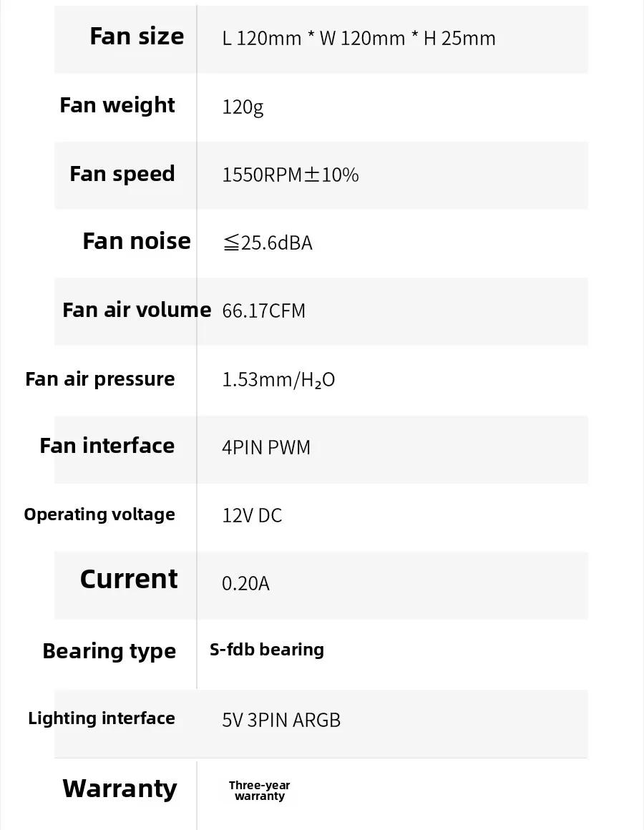
Task: Select the 1550RPM±10% speed value
Action: click(290, 175)
